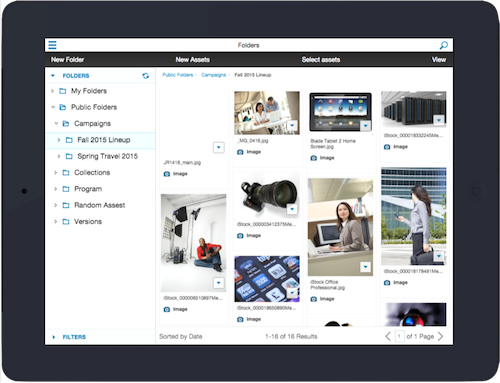
Task: Click the Campaigns folder icon
Action: tap(66, 123)
